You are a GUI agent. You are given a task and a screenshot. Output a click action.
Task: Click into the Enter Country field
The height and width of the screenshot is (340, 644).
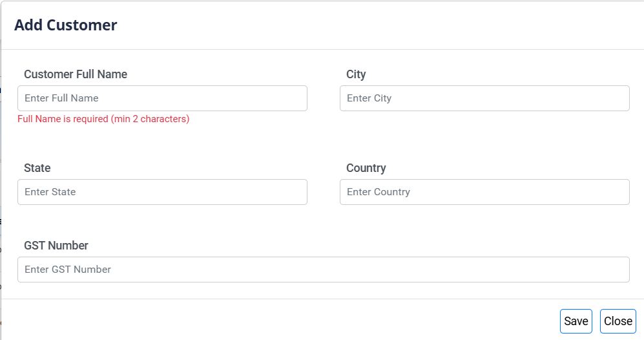pyautogui.click(x=484, y=192)
